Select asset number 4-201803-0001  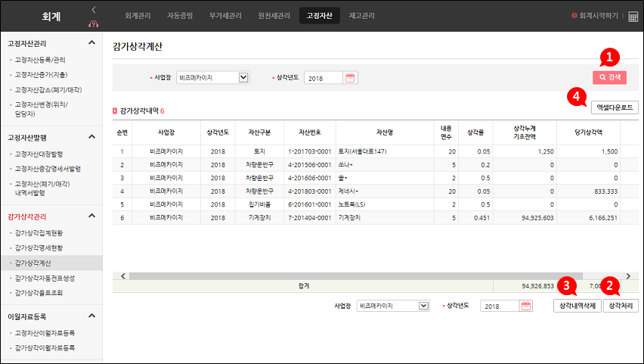(x=310, y=191)
